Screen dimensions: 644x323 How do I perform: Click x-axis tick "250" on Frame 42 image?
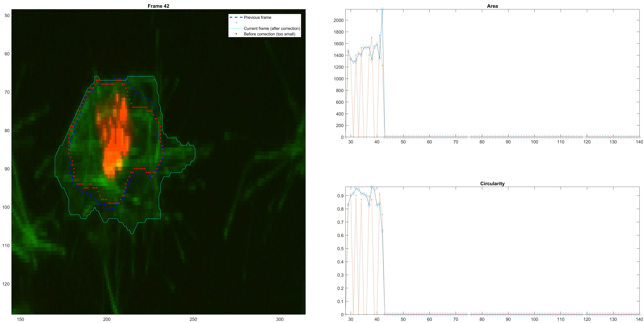pos(193,319)
